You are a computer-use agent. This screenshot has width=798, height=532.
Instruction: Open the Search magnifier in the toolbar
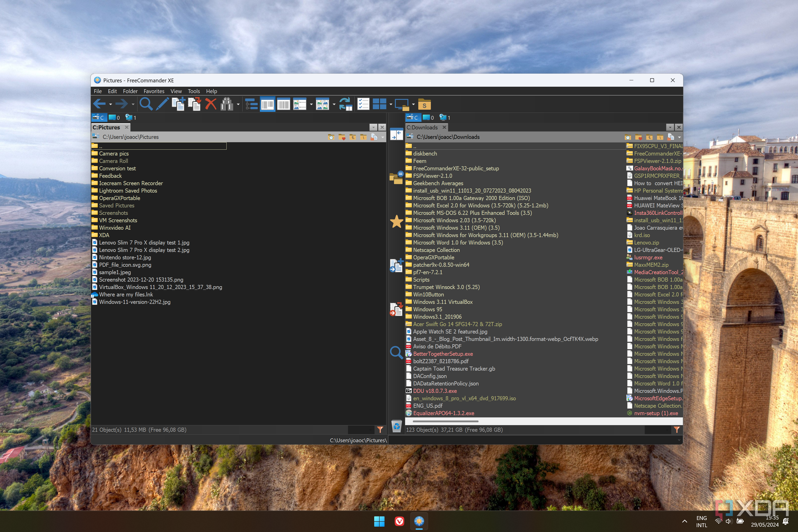(x=146, y=104)
